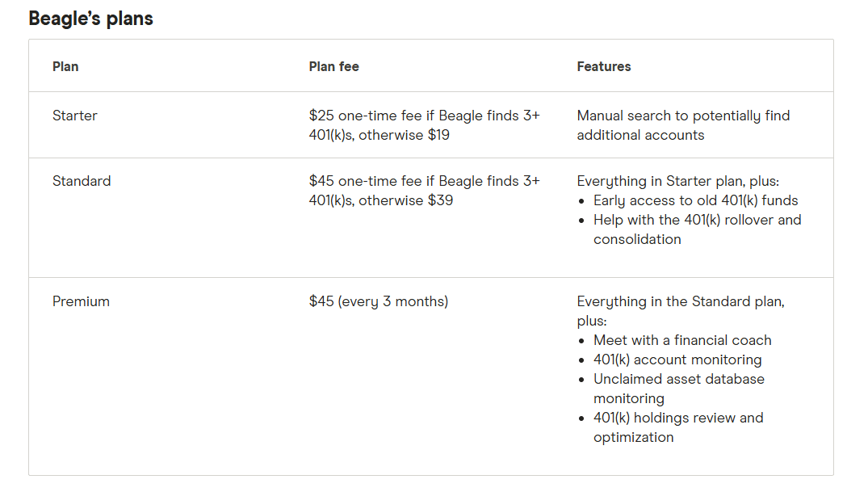Viewport: 868px width, 492px height.
Task: Click 401(k) account monitoring bullet
Action: (677, 360)
